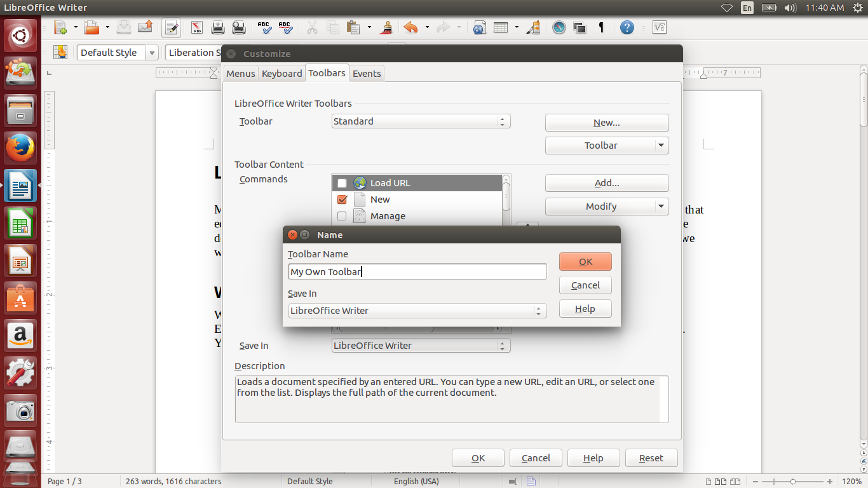The height and width of the screenshot is (488, 868).
Task: Open the Navigator compass icon
Action: pos(559,27)
